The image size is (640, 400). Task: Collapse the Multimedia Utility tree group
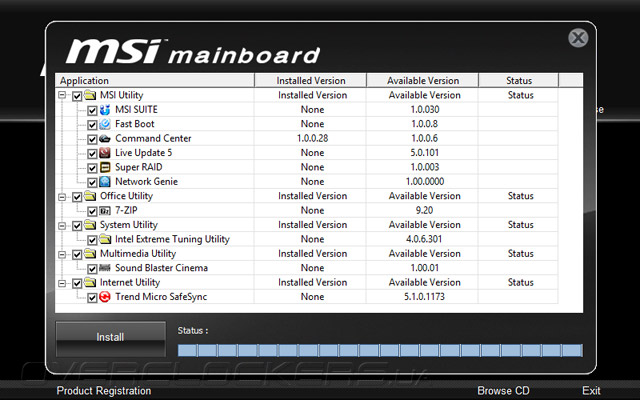(62, 254)
